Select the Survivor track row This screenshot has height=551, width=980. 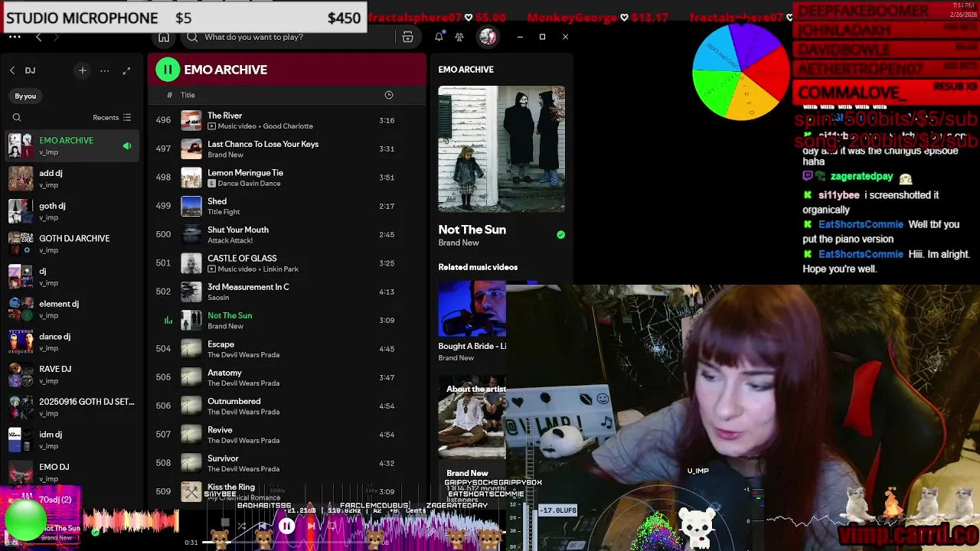click(x=286, y=463)
